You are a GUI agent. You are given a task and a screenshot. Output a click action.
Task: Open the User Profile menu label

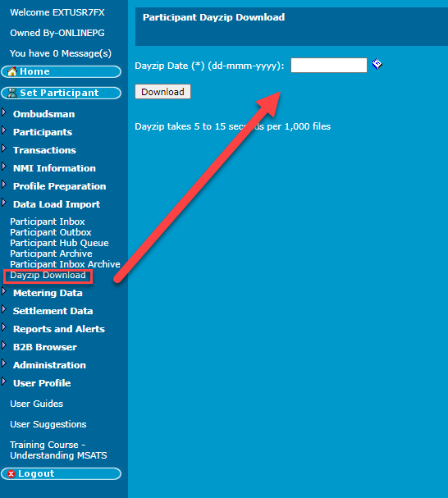[x=42, y=383]
